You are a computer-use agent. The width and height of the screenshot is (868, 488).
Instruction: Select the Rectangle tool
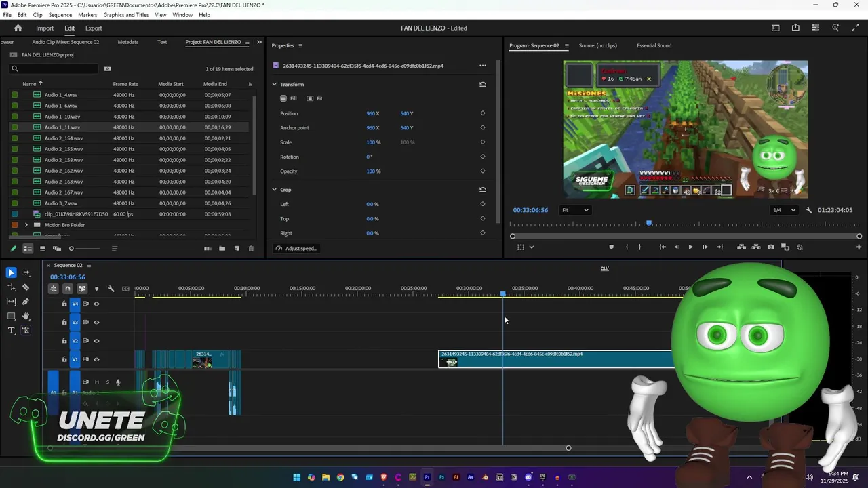(12, 317)
